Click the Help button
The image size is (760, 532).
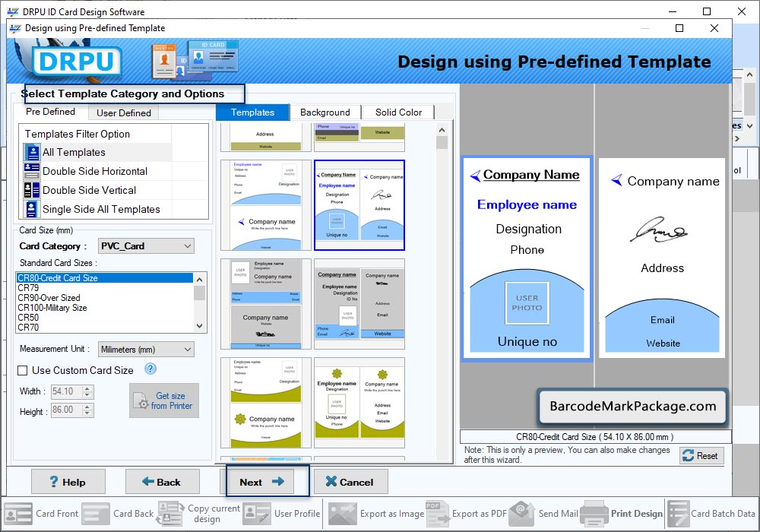click(x=68, y=482)
